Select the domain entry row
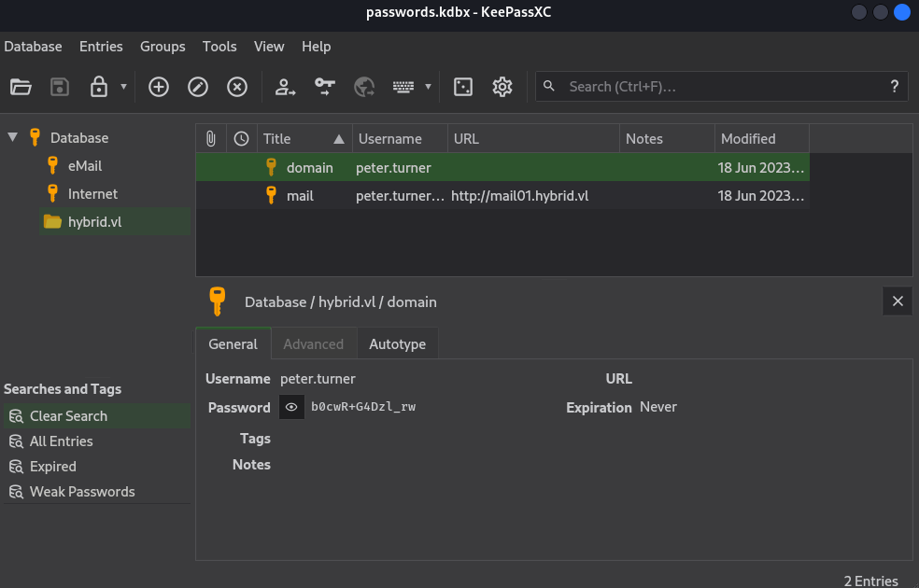This screenshot has width=919, height=588. coord(502,167)
